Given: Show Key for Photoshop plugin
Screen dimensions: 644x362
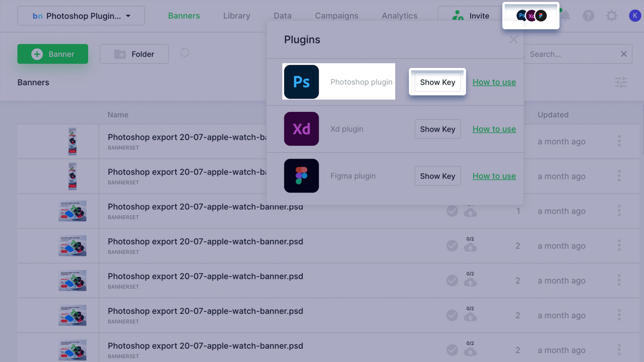Looking at the screenshot, I should (438, 82).
